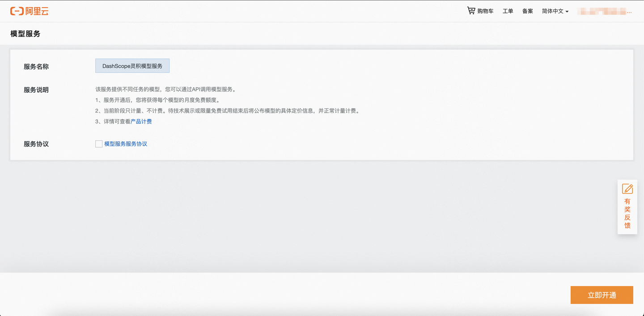Open the 简体中文 language dropdown
The image size is (644, 316).
point(552,11)
